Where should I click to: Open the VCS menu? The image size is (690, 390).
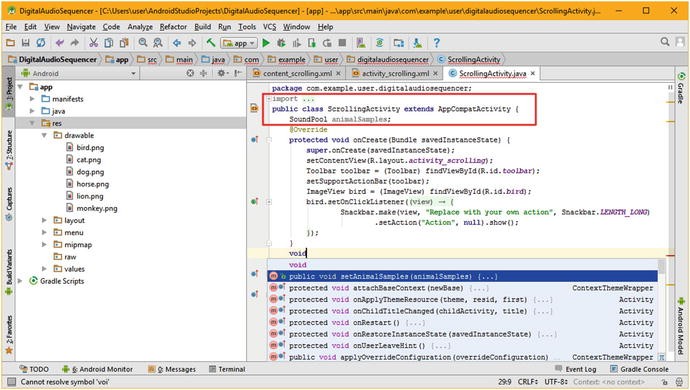[x=269, y=27]
